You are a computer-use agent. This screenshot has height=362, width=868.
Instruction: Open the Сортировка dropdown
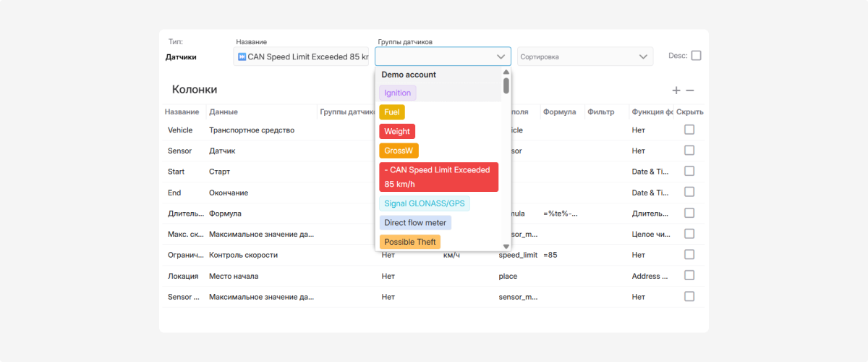pos(585,56)
